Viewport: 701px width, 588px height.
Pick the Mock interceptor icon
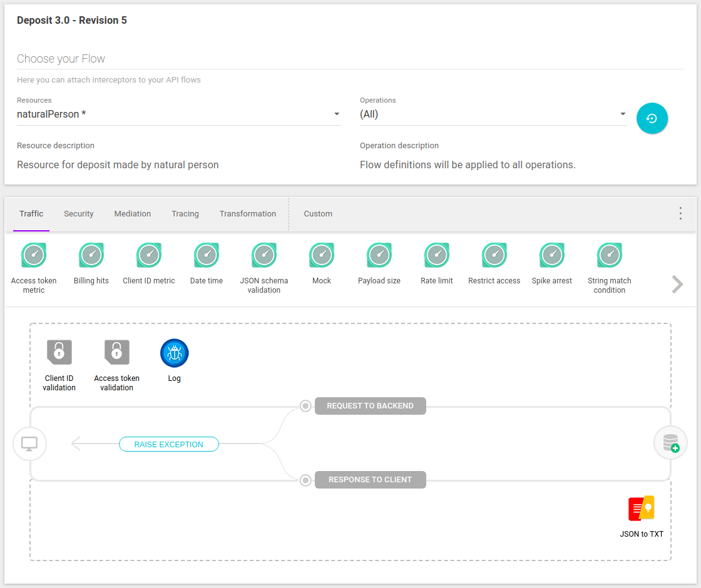322,255
